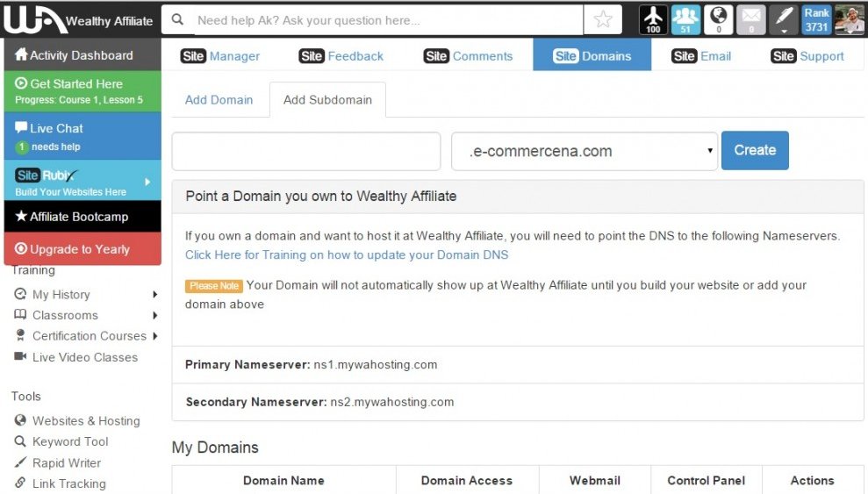The image size is (868, 494).
Task: Click the My History clock icon
Action: coord(20,294)
